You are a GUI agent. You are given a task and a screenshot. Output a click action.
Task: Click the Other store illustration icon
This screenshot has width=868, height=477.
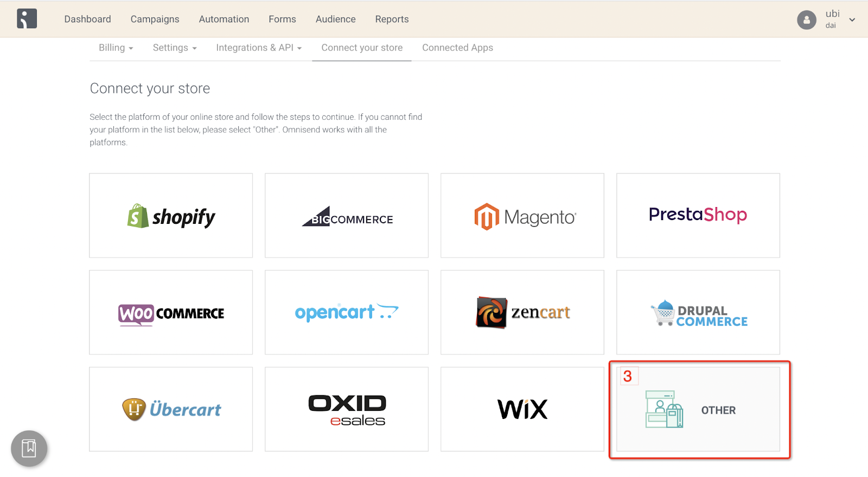point(664,409)
